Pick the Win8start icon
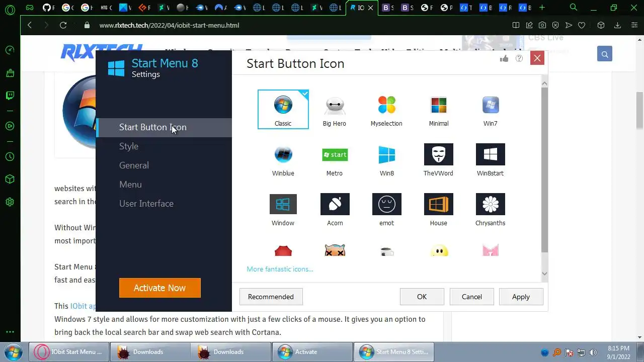The image size is (644, 362). tap(491, 159)
